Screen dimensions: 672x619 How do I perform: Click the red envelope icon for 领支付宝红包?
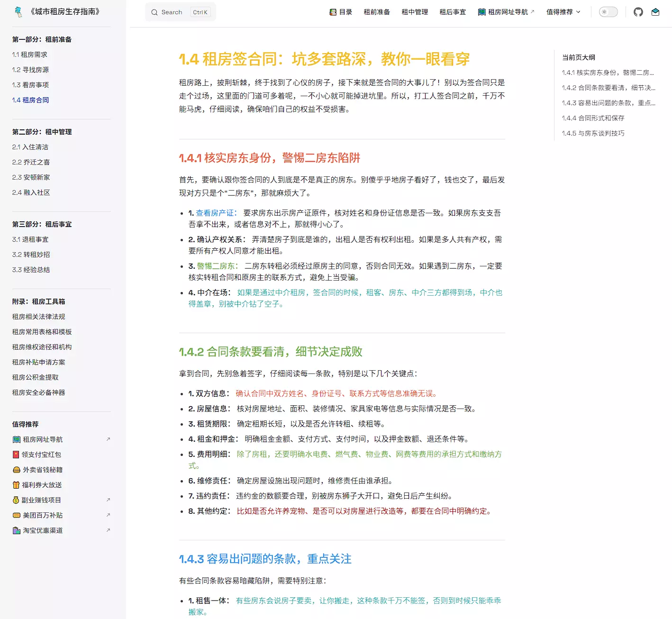coord(16,455)
